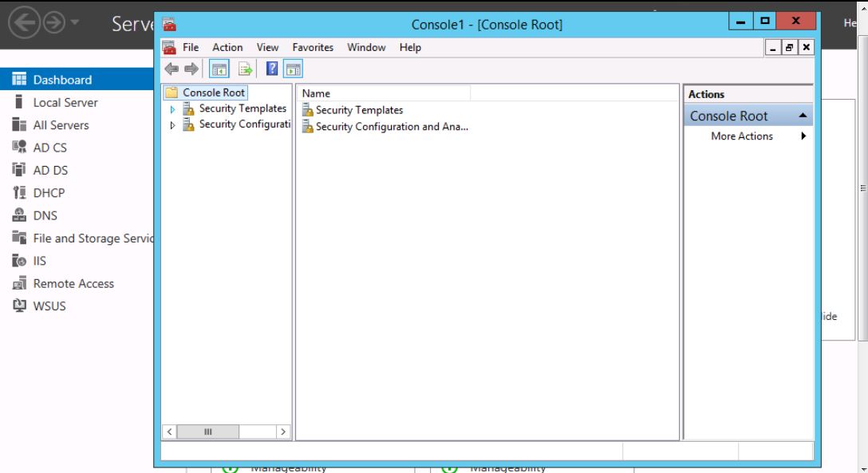Click tree pane horizontal scrollbar right arrow
Screen dimensions: 868x473
(283, 432)
